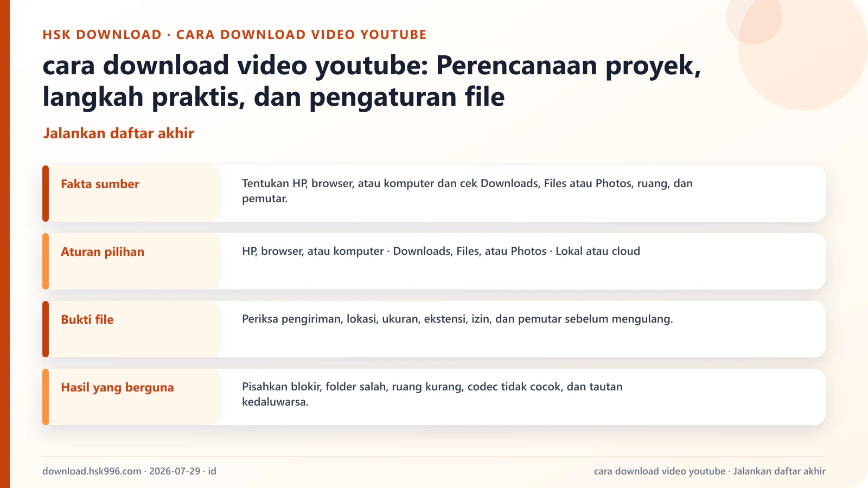The width and height of the screenshot is (868, 488).
Task: Select the 'Fakta sumber' row label
Action: tap(100, 184)
